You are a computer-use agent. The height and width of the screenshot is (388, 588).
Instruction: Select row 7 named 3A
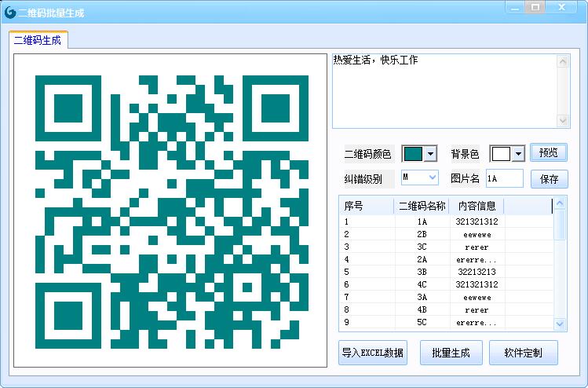[x=446, y=297]
